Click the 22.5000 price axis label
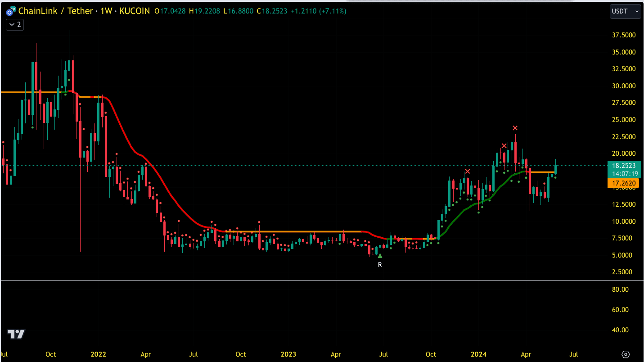 point(624,137)
